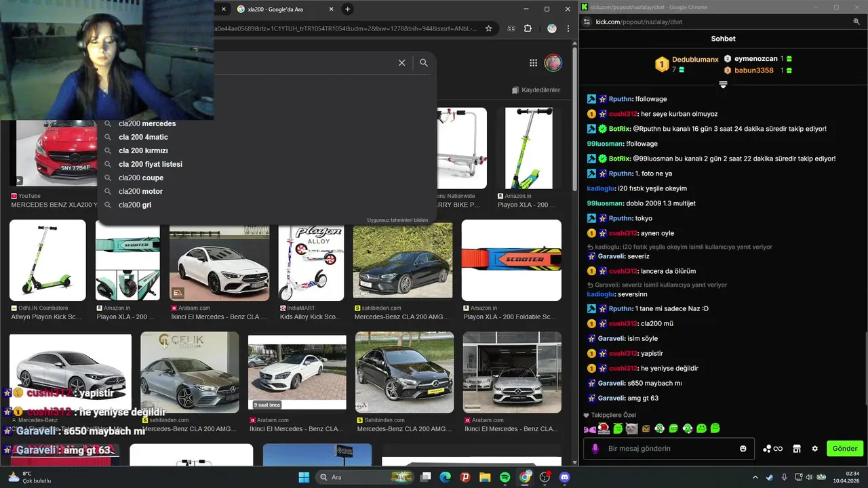Open the red Mercedes YouTube video thumbnail
Image resolution: width=868 pixels, height=488 pixels.
pyautogui.click(x=57, y=152)
